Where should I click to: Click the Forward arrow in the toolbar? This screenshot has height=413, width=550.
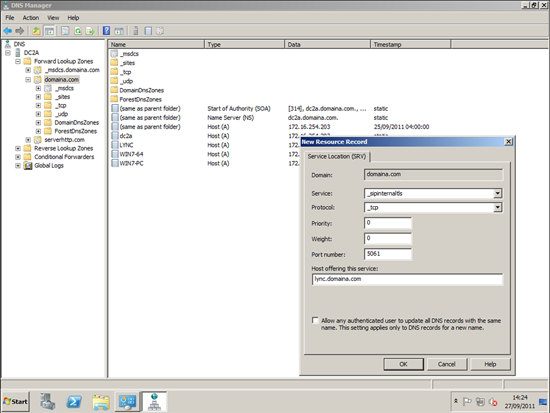point(20,31)
